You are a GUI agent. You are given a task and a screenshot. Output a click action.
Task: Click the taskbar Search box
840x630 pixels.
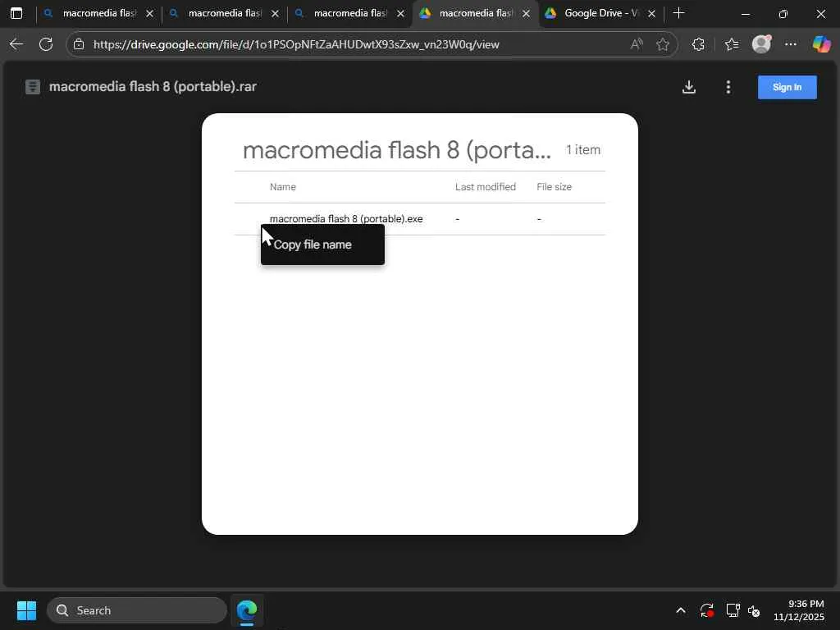(137, 610)
